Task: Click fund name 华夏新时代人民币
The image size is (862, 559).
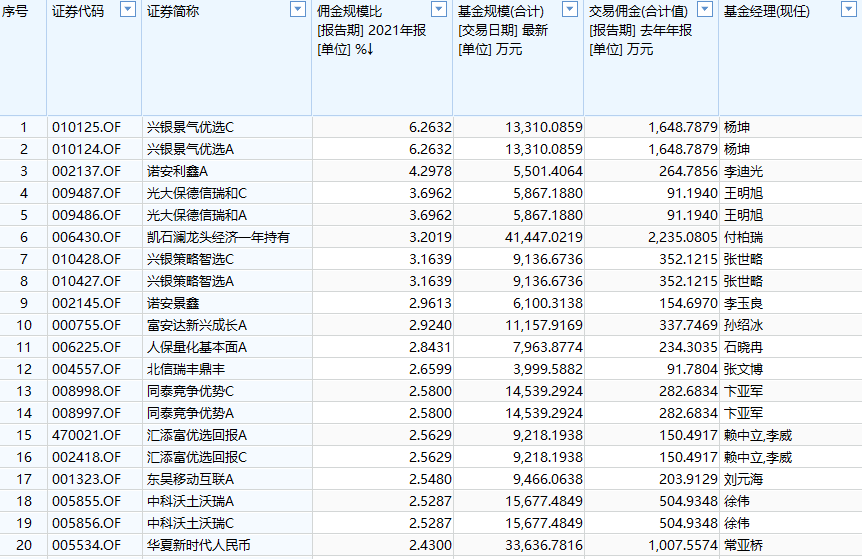Action: point(198,545)
